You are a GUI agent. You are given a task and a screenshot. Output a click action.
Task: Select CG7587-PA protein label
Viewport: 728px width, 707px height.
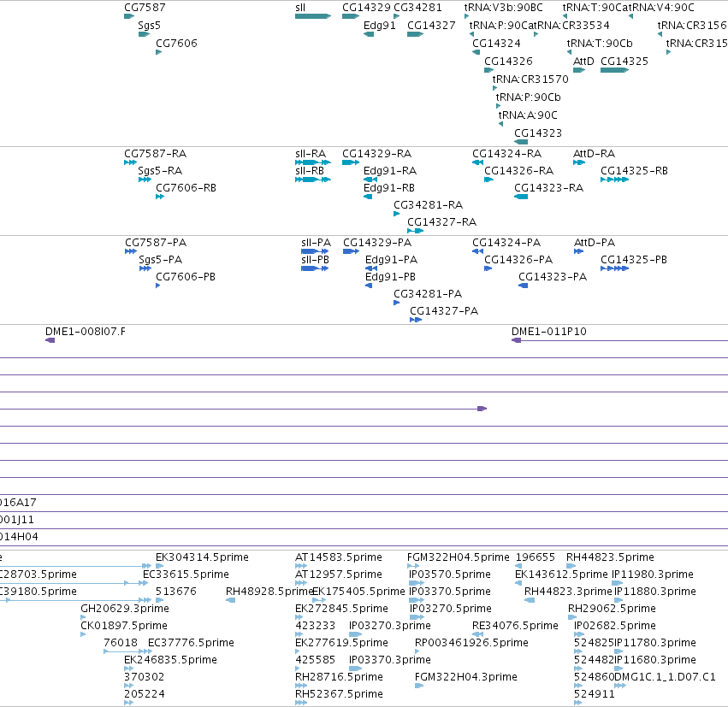point(156,243)
